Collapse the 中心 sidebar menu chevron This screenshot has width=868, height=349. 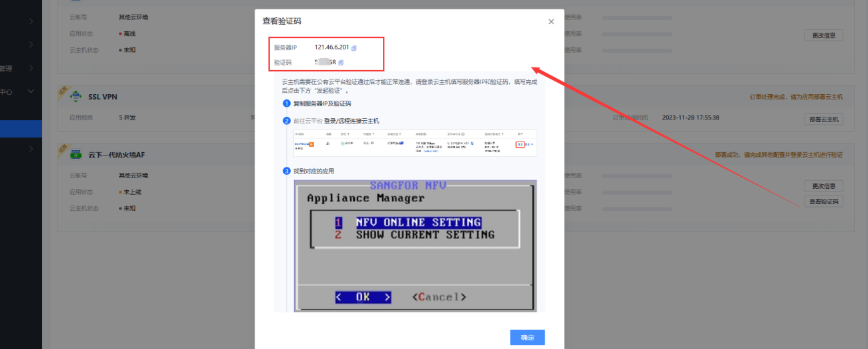click(31, 91)
